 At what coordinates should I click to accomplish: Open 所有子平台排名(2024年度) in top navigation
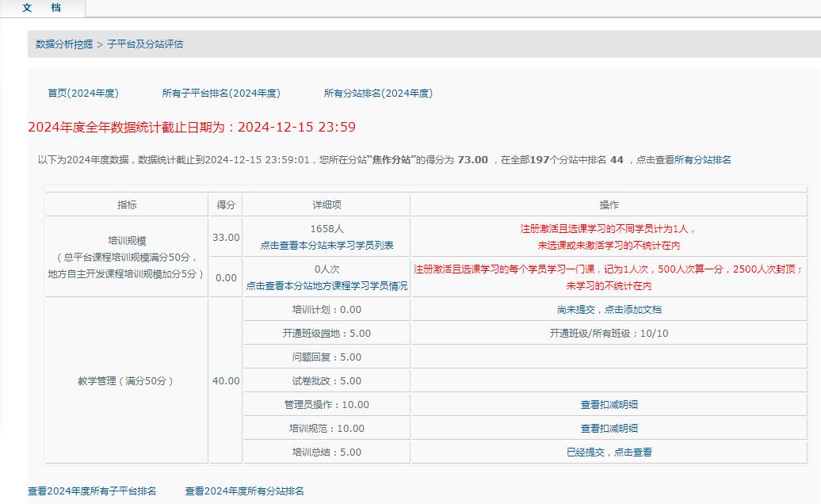tap(221, 94)
